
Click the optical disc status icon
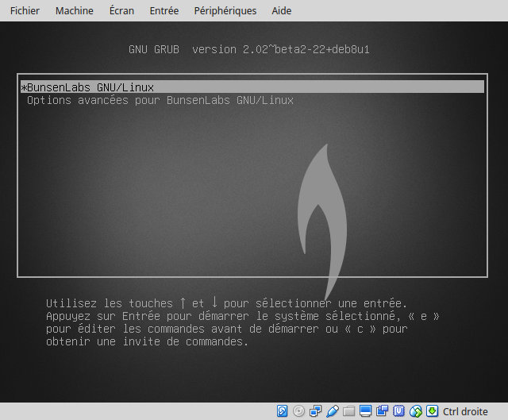pyautogui.click(x=298, y=411)
